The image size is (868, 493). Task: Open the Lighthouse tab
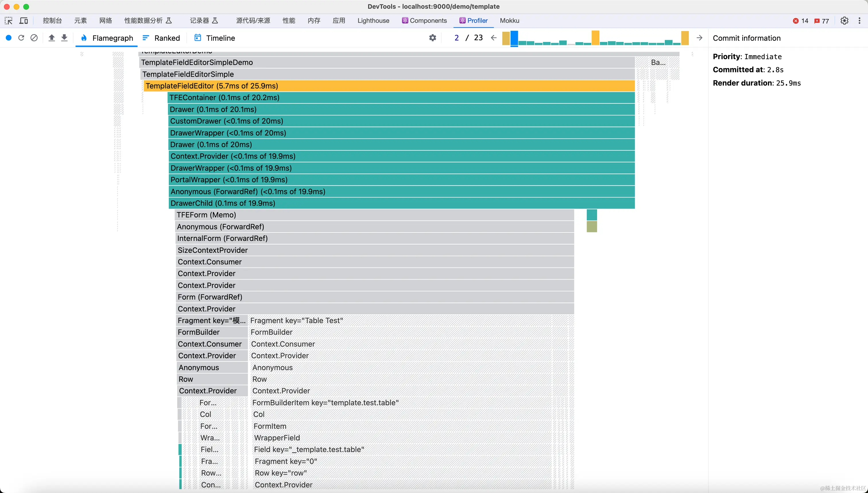tap(373, 21)
